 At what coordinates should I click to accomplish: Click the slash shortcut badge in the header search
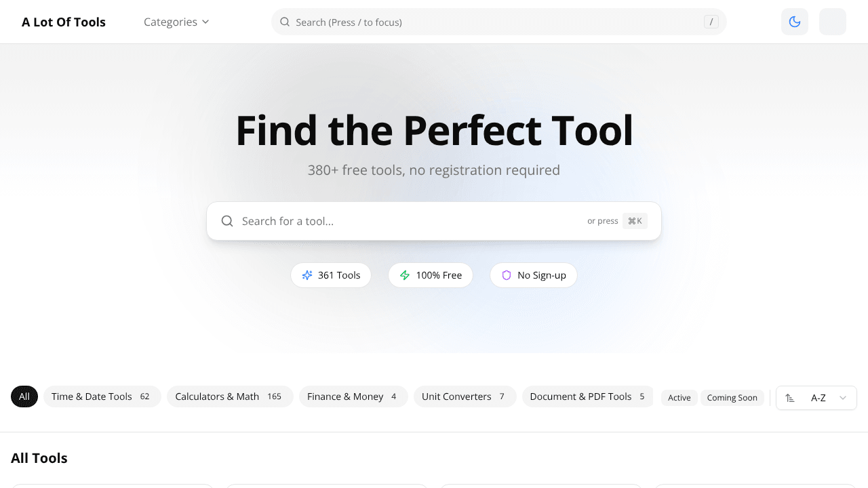pyautogui.click(x=711, y=22)
